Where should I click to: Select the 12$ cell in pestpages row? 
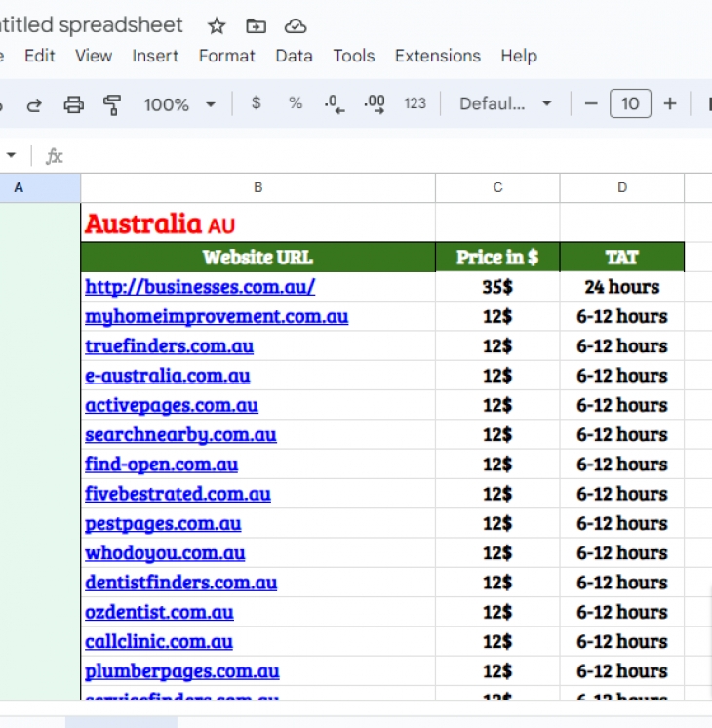click(497, 524)
